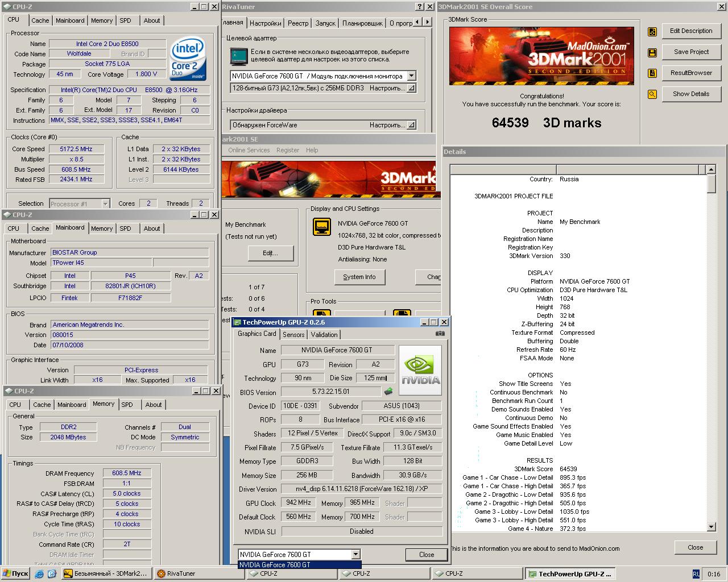Click the GPU Clock value 942 MHz
The height and width of the screenshot is (582, 728).
point(298,502)
